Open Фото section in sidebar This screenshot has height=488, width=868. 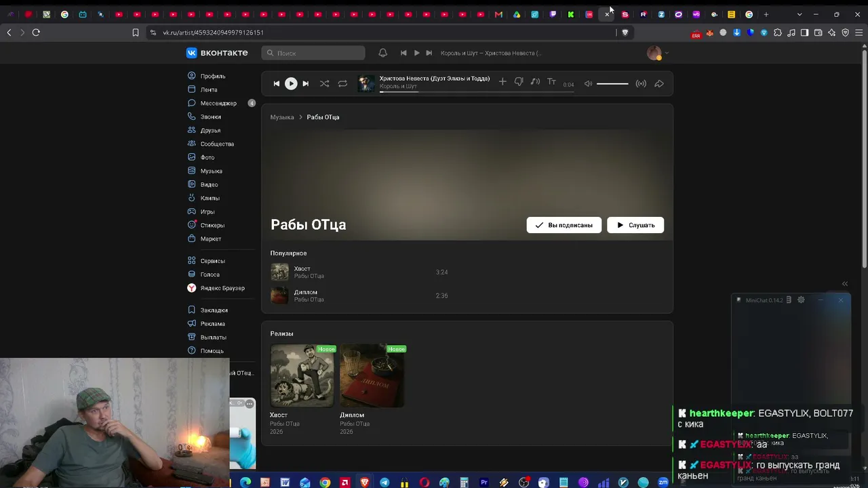201,157
